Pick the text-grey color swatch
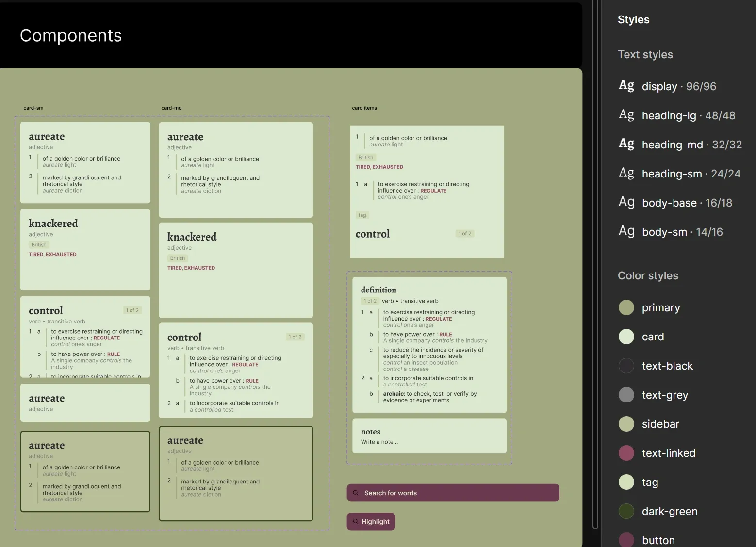 pos(626,395)
